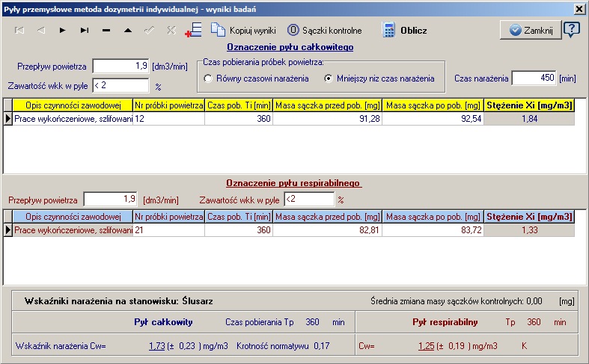Select Mniejszy niż czas narażenia radio option

click(x=329, y=78)
